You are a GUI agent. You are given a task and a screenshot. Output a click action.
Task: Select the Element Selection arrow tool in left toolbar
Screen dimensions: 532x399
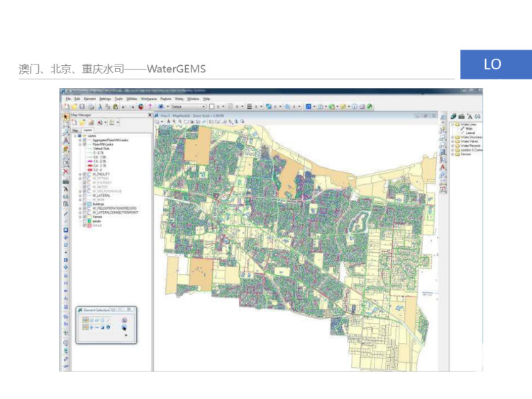pyautogui.click(x=65, y=117)
